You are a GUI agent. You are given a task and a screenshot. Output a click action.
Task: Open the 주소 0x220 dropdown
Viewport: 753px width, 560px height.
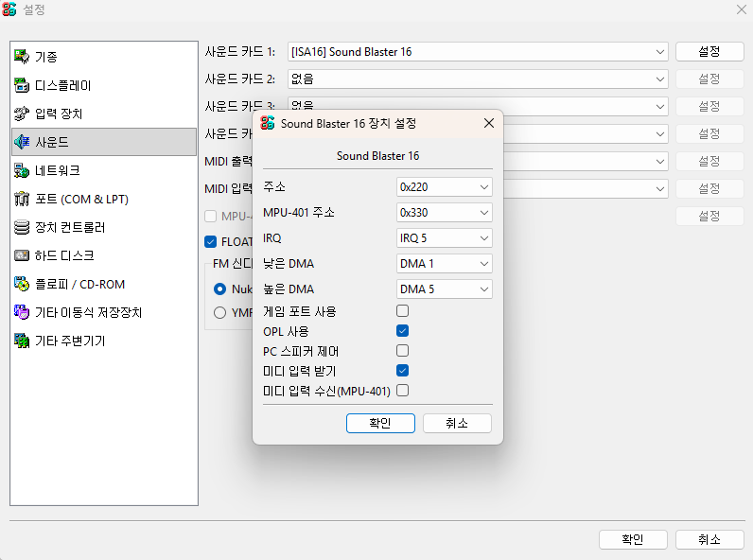pyautogui.click(x=445, y=187)
